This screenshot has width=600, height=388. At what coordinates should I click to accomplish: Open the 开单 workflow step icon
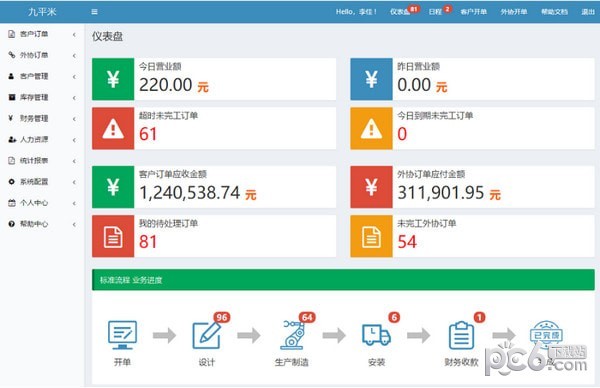click(x=122, y=335)
